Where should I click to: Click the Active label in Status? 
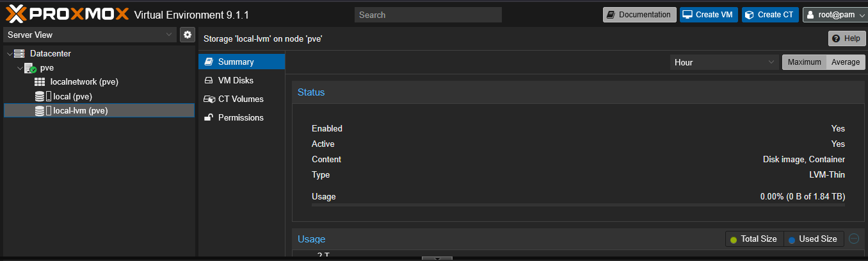point(323,144)
